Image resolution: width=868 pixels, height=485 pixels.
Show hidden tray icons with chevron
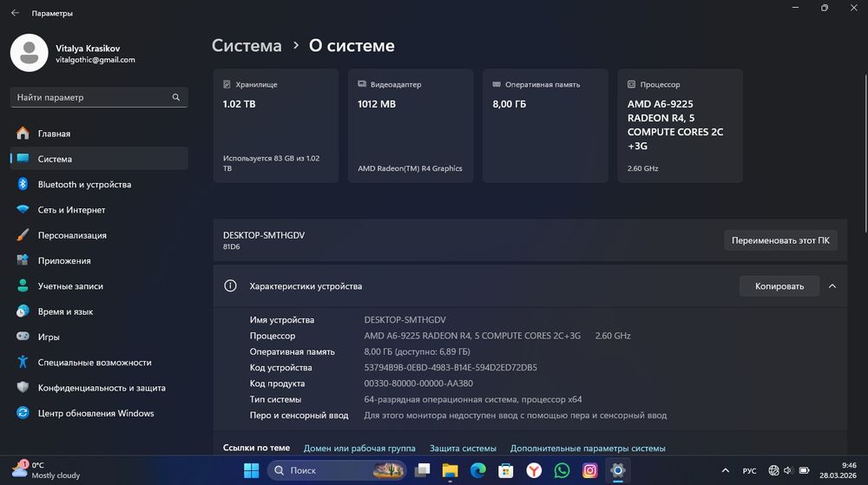point(725,470)
